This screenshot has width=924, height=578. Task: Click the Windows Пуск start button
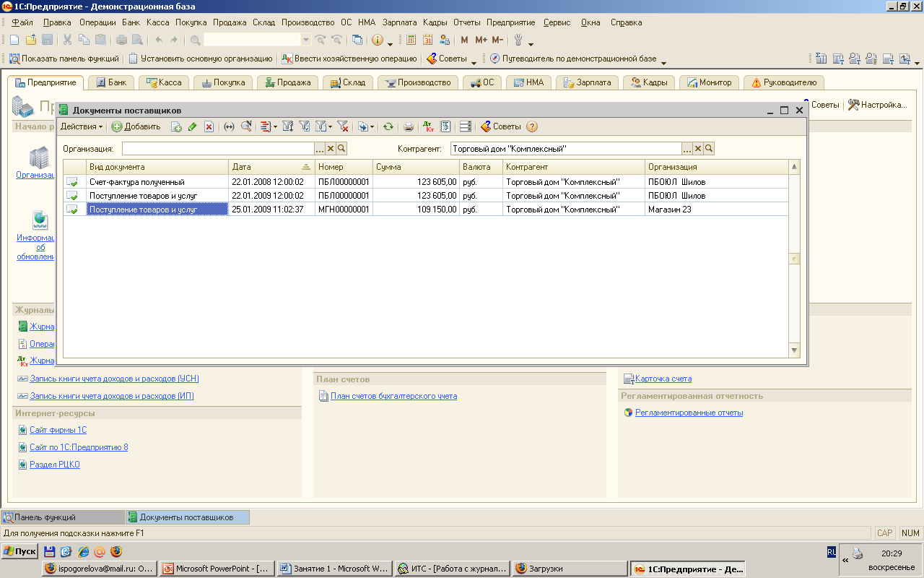19,551
